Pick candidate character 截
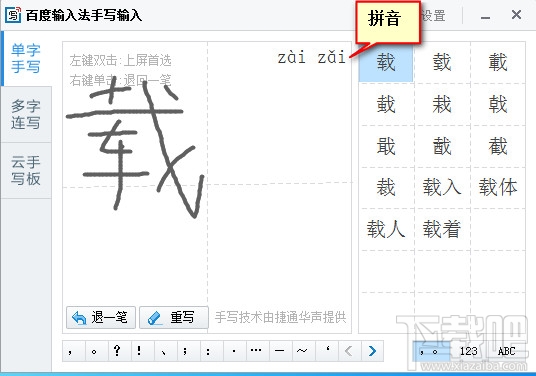This screenshot has height=376, width=536. pyautogui.click(x=498, y=146)
